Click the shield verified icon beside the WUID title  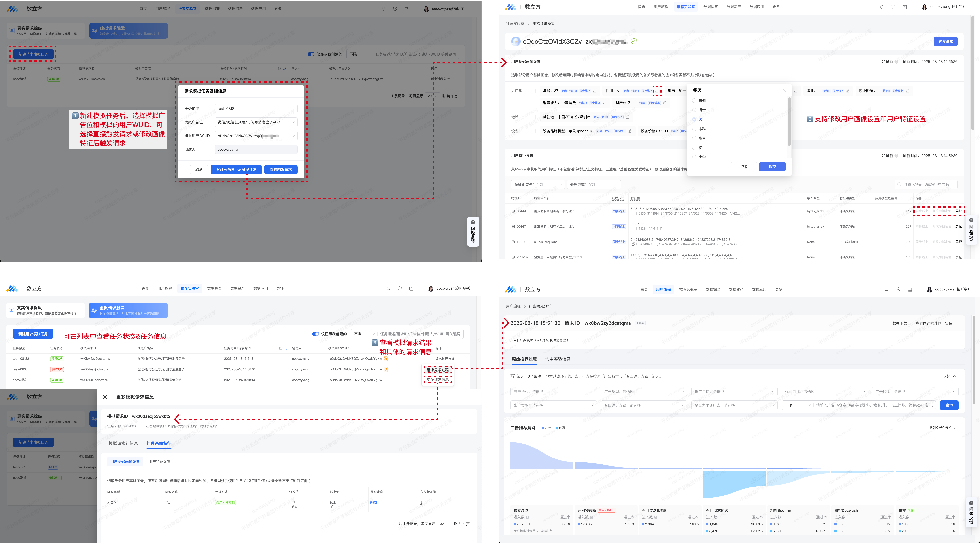click(x=634, y=41)
